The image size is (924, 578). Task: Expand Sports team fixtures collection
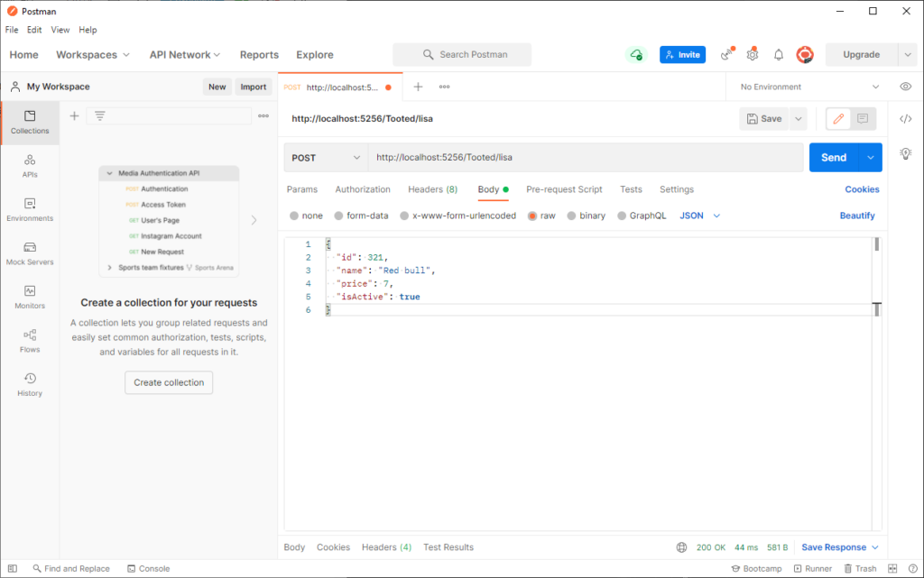pos(109,268)
